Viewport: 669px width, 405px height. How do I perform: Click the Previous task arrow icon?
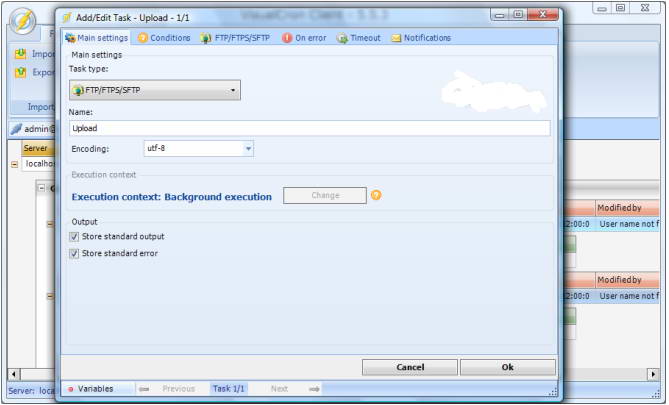coord(144,389)
